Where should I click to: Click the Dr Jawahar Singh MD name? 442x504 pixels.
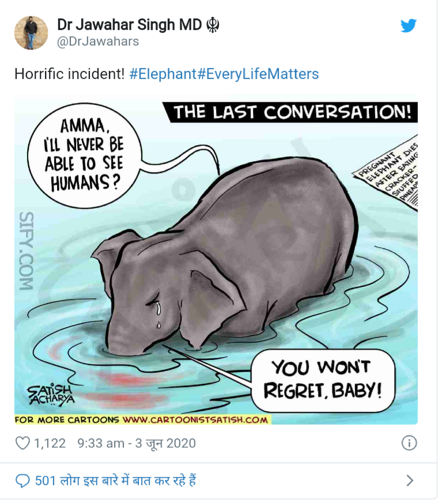(129, 25)
